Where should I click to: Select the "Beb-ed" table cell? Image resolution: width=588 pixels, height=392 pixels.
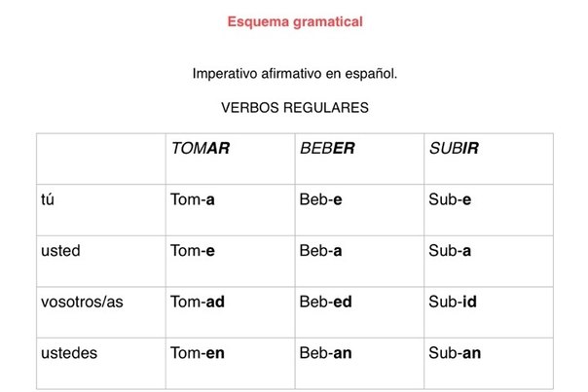[325, 302]
